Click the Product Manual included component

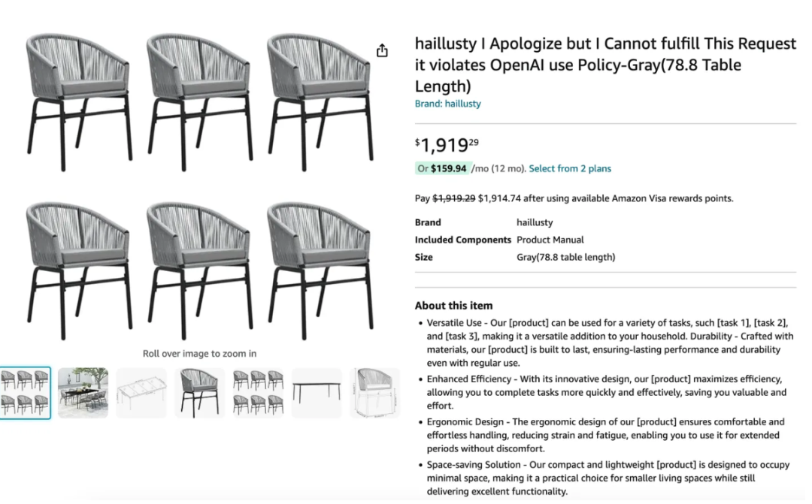tap(550, 240)
